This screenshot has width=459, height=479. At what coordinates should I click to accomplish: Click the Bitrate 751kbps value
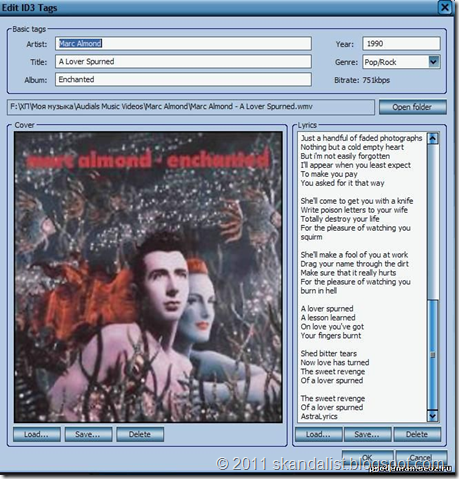pos(376,80)
